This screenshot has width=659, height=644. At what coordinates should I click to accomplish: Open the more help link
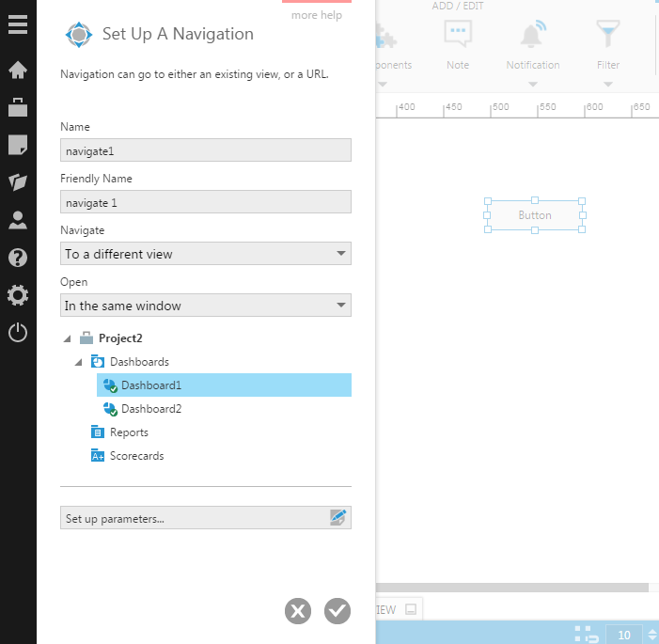pyautogui.click(x=317, y=15)
